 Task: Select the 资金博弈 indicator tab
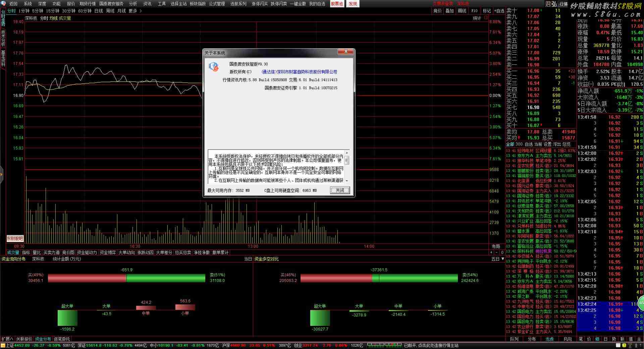tap(108, 252)
